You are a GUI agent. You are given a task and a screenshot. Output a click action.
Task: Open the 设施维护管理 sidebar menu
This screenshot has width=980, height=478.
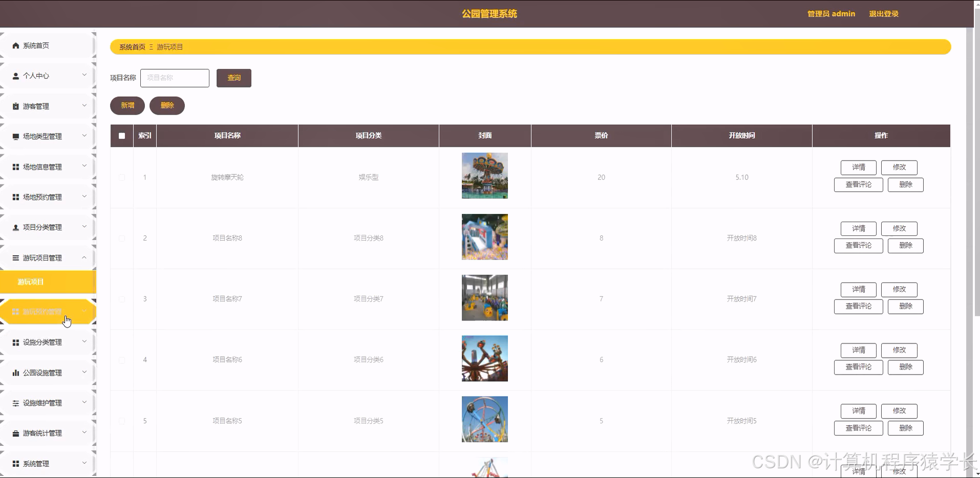tap(48, 403)
